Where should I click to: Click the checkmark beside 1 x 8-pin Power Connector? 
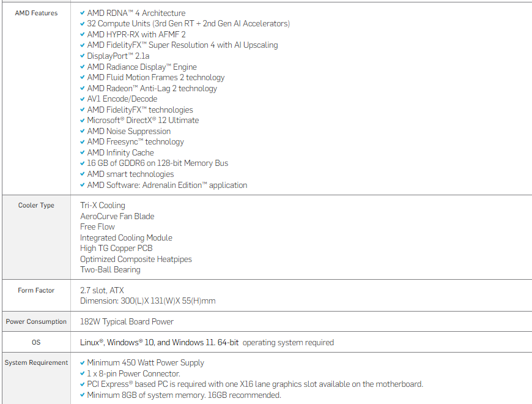(83, 373)
